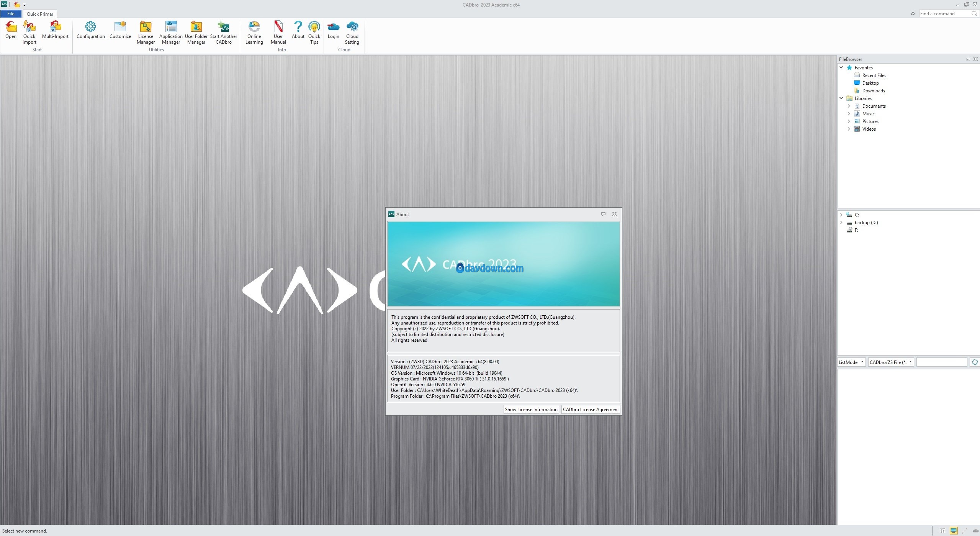Click the rubber-band arrow icon in status bar
The image size is (980, 536).
(x=964, y=531)
